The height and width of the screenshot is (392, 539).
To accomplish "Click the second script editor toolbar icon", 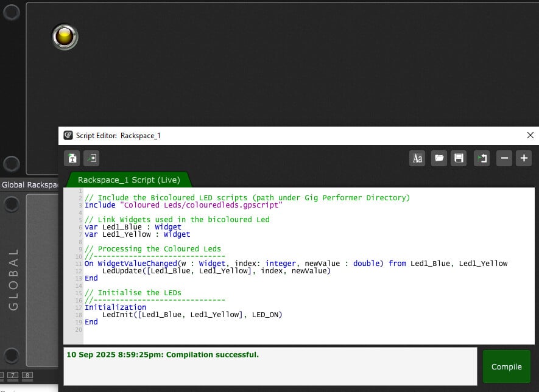I will (91, 158).
